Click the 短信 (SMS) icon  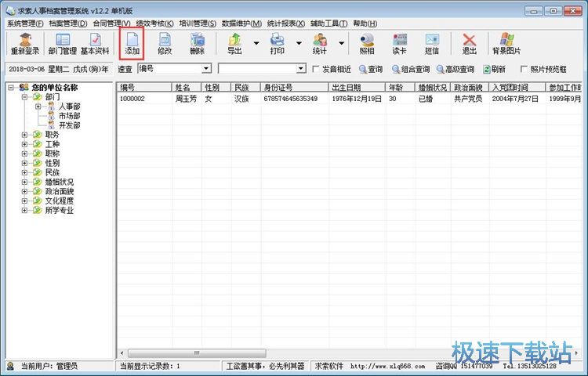[x=432, y=44]
